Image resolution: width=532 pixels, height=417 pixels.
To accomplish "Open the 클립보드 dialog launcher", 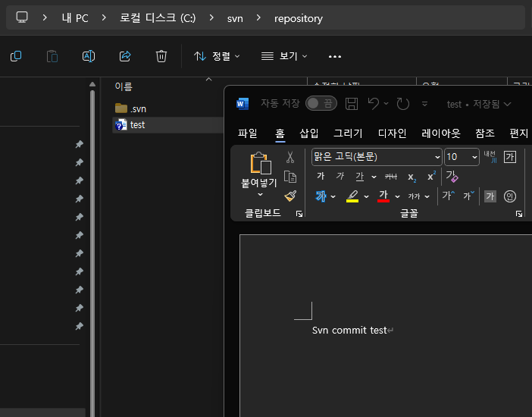I will 299,214.
